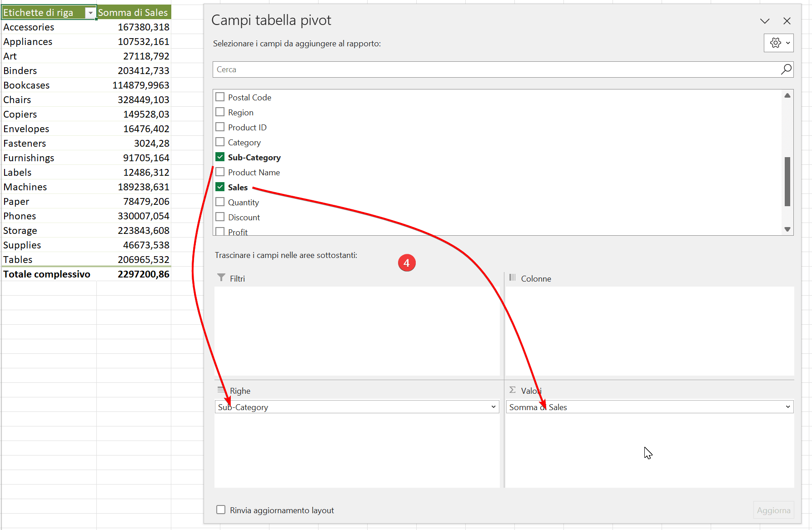Screen dimensions: 812x530
Task: Click the field list scrollbar thumb
Action: (x=787, y=182)
